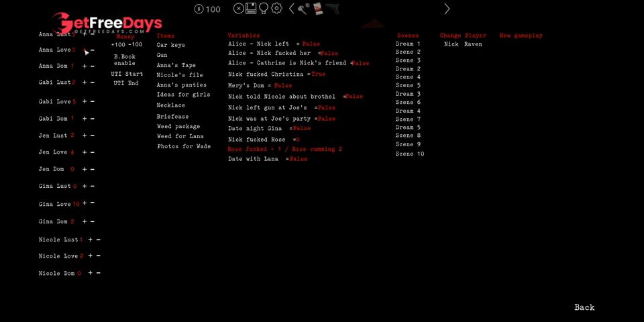644x322 pixels.
Task: Decrease Gina Love with minus
Action: click(x=93, y=203)
